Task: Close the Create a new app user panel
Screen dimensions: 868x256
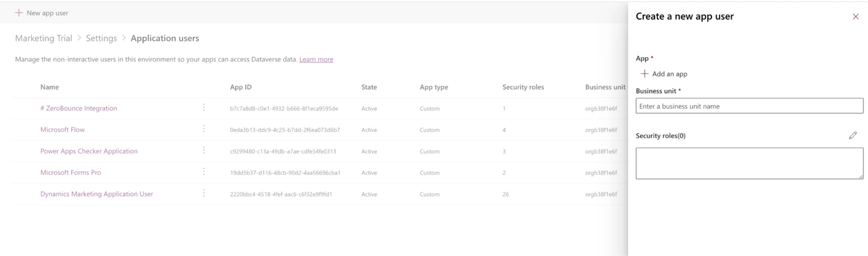Action: [x=856, y=17]
